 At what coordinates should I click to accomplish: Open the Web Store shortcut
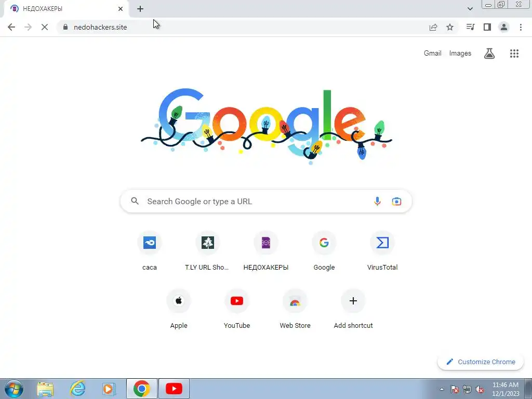click(295, 310)
